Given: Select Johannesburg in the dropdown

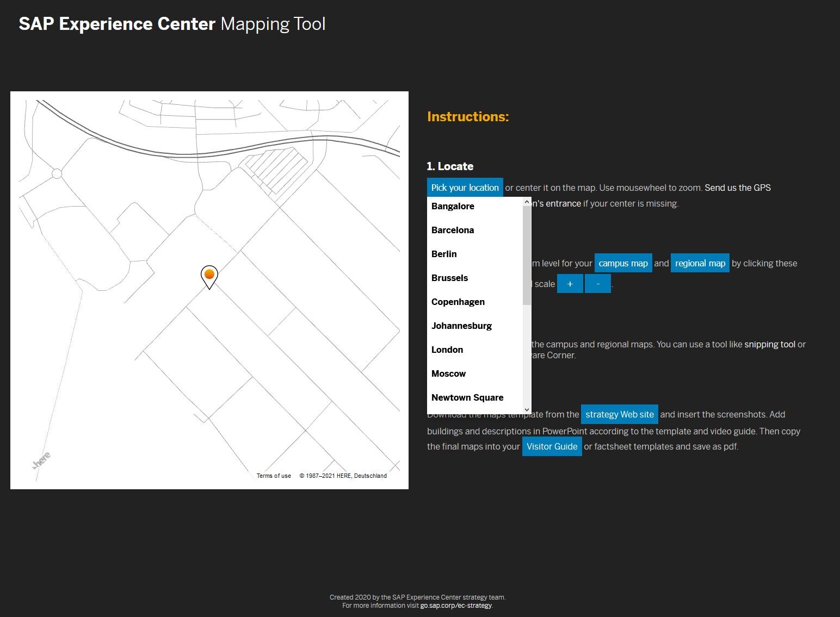Looking at the screenshot, I should click(475, 326).
